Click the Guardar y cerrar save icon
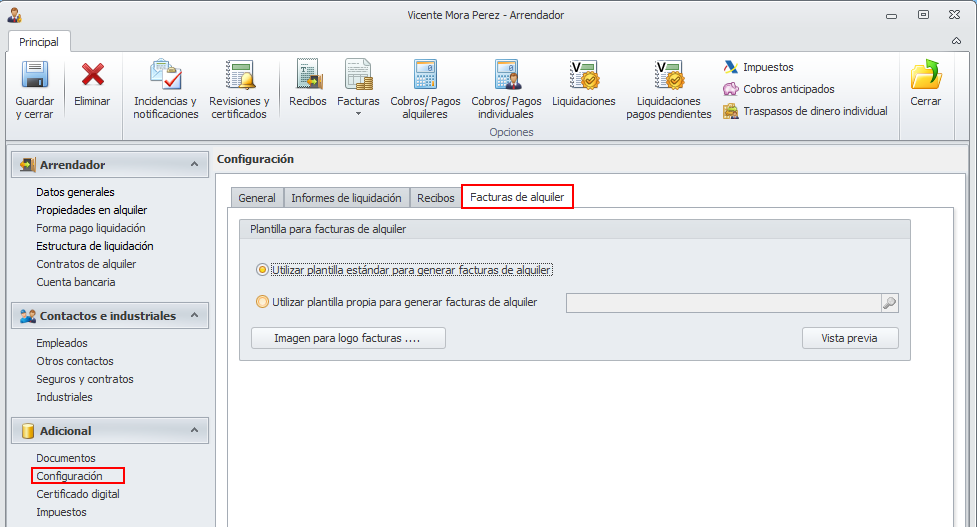Image resolution: width=977 pixels, height=527 pixels. tap(35, 75)
